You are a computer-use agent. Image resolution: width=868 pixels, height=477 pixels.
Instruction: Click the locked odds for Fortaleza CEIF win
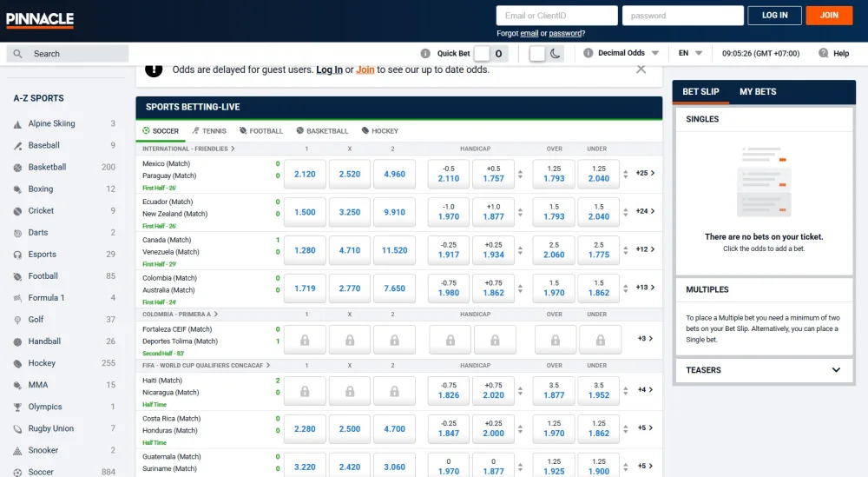[305, 340]
